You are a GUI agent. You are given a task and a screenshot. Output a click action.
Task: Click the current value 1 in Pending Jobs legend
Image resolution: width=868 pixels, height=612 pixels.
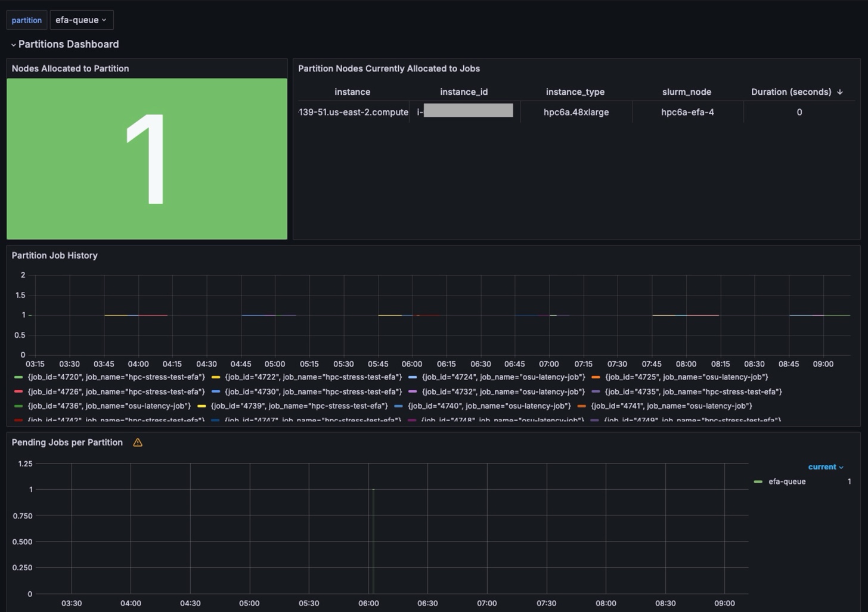[849, 481]
